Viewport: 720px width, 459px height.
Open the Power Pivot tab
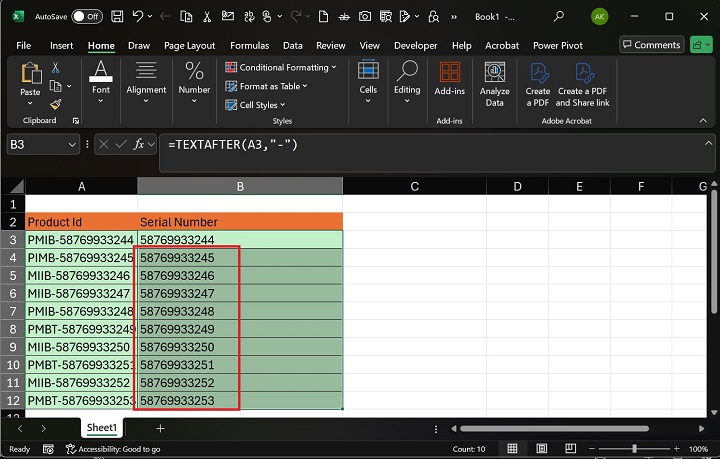pos(560,45)
